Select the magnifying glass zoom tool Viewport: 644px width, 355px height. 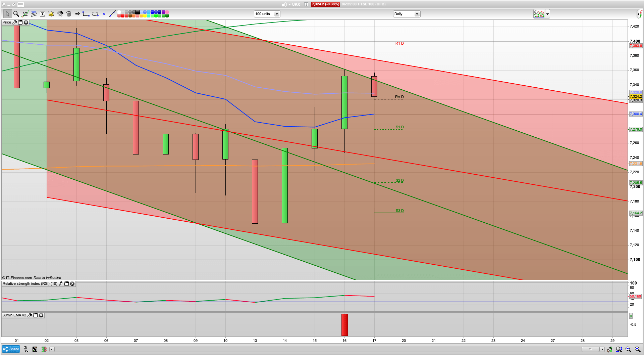pos(16,14)
